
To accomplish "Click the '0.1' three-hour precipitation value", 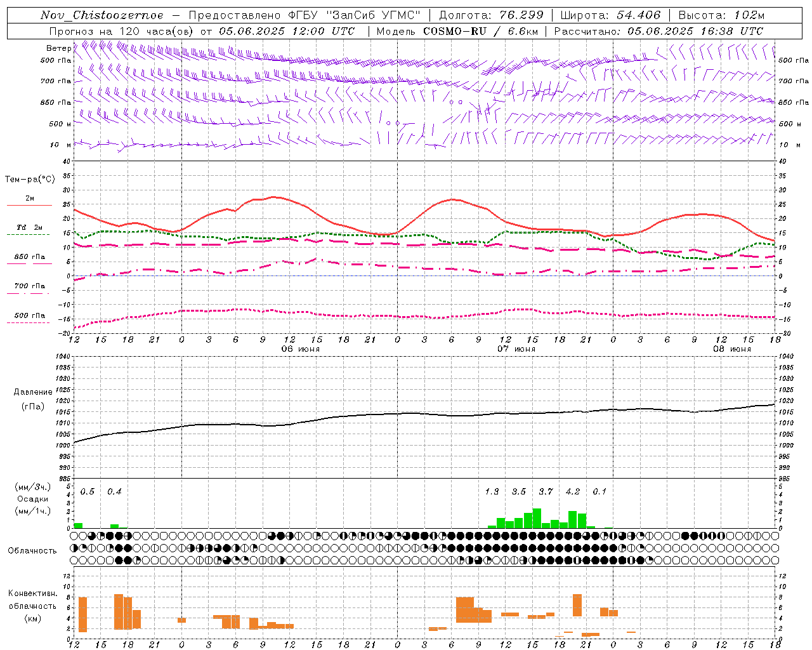I will [x=599, y=491].
